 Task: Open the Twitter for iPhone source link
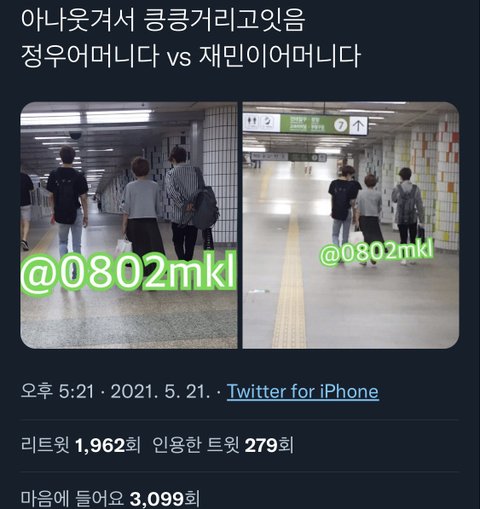pyautogui.click(x=303, y=391)
